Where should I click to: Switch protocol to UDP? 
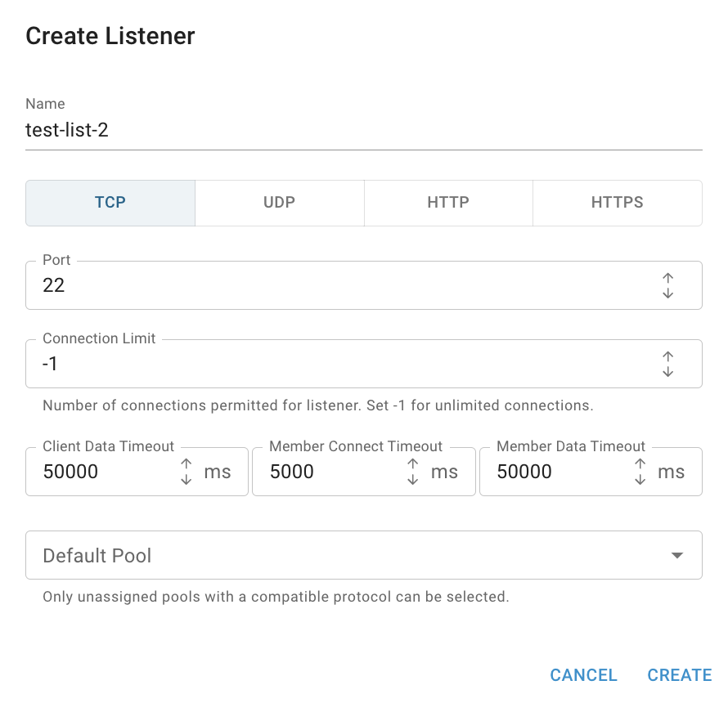(x=280, y=203)
